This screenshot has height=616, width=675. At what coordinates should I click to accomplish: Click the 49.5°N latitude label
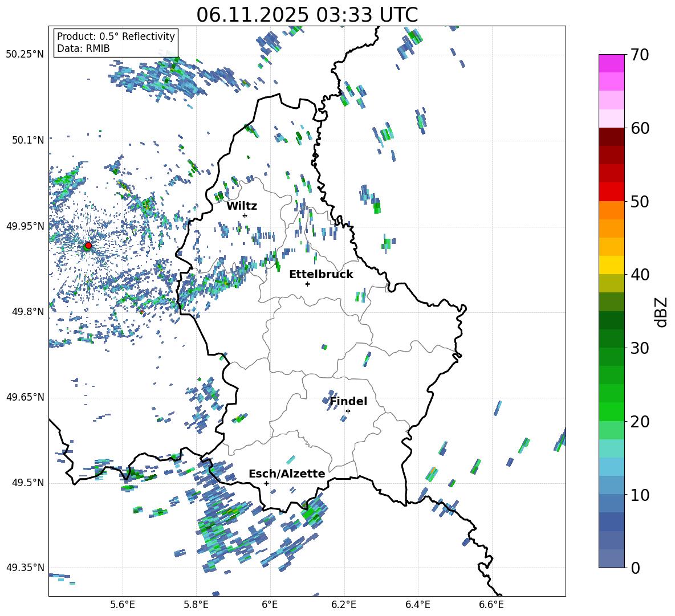click(x=28, y=483)
